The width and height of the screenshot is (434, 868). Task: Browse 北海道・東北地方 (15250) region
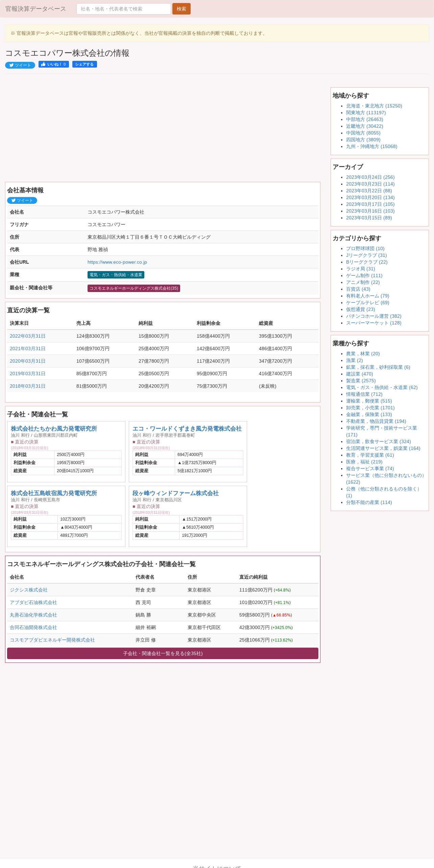coord(374,106)
